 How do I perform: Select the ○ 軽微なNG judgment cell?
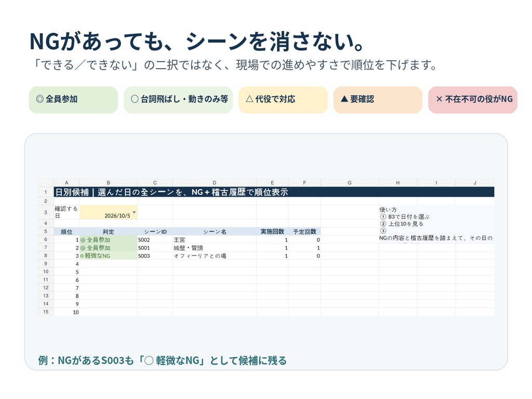point(108,256)
